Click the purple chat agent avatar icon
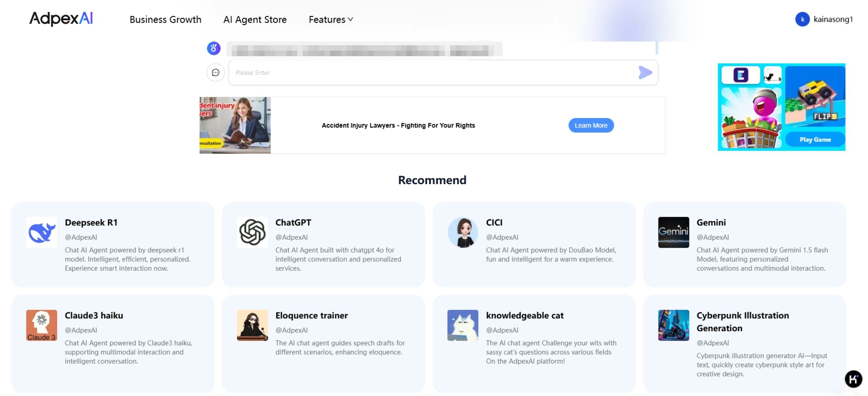 [x=214, y=48]
